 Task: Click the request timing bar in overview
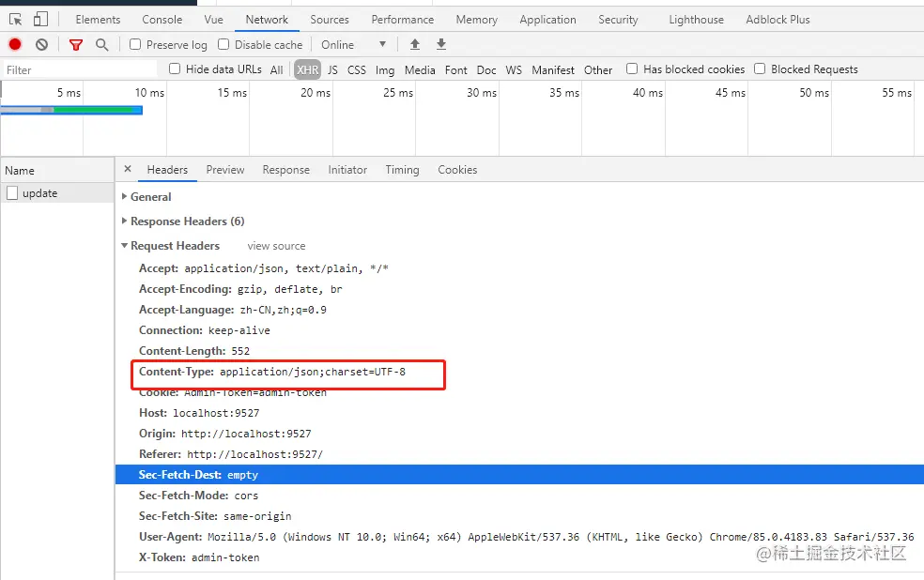[71, 110]
